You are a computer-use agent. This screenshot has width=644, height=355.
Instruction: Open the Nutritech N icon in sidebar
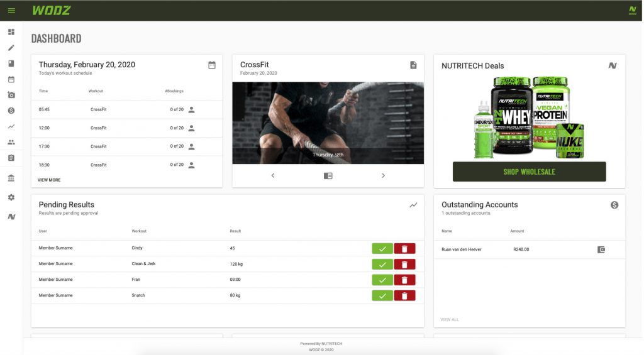pyautogui.click(x=11, y=217)
